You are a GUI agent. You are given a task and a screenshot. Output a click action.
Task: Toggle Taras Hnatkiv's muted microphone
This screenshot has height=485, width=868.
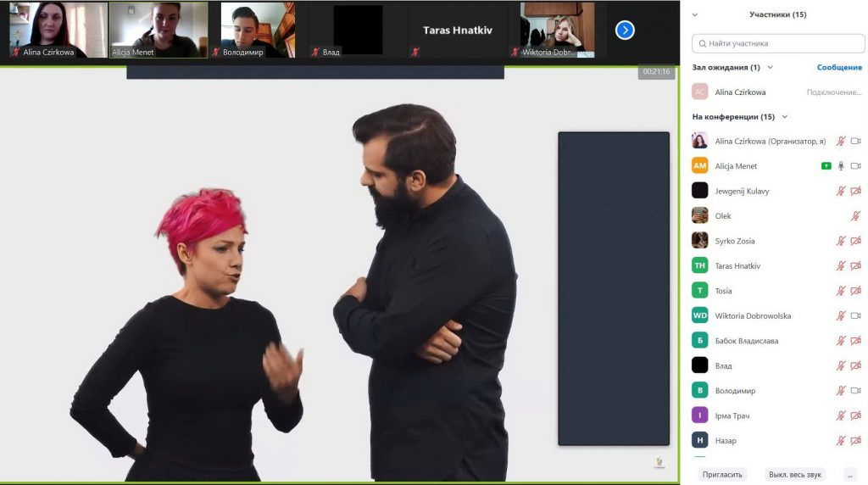[x=841, y=266]
